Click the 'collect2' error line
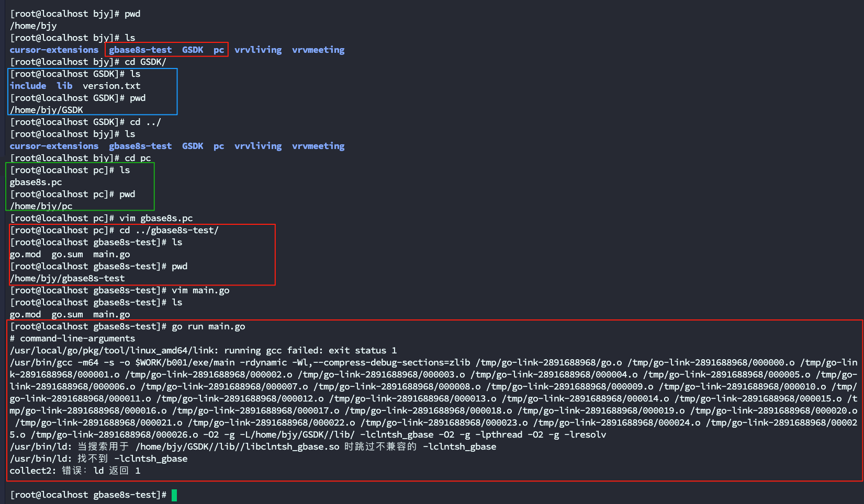 coord(75,471)
